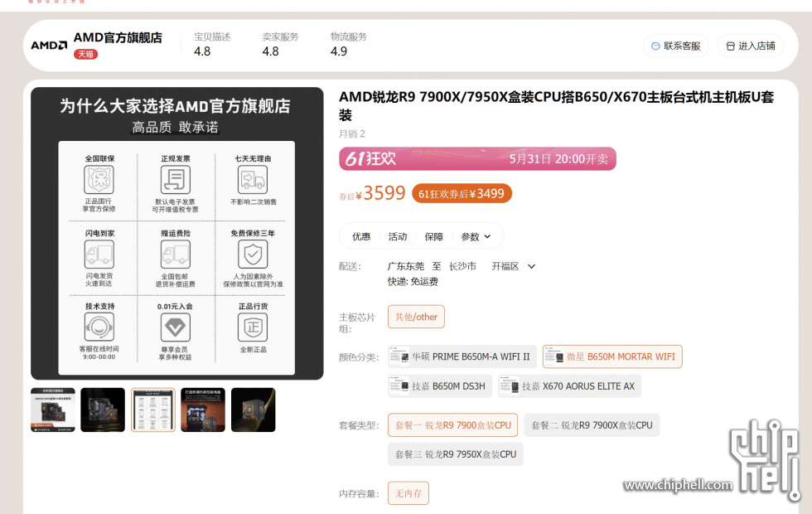This screenshot has width=812, height=514.
Task: Expand the 参数 parameters dropdown
Action: click(476, 237)
